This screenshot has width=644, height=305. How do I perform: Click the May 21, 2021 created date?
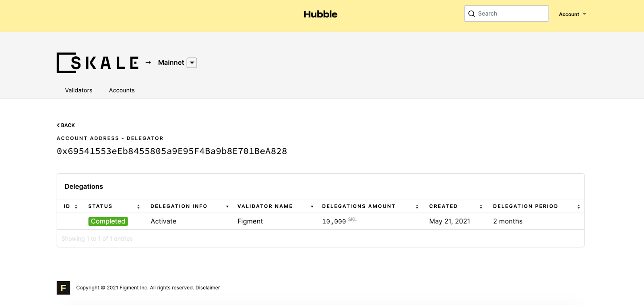450,221
